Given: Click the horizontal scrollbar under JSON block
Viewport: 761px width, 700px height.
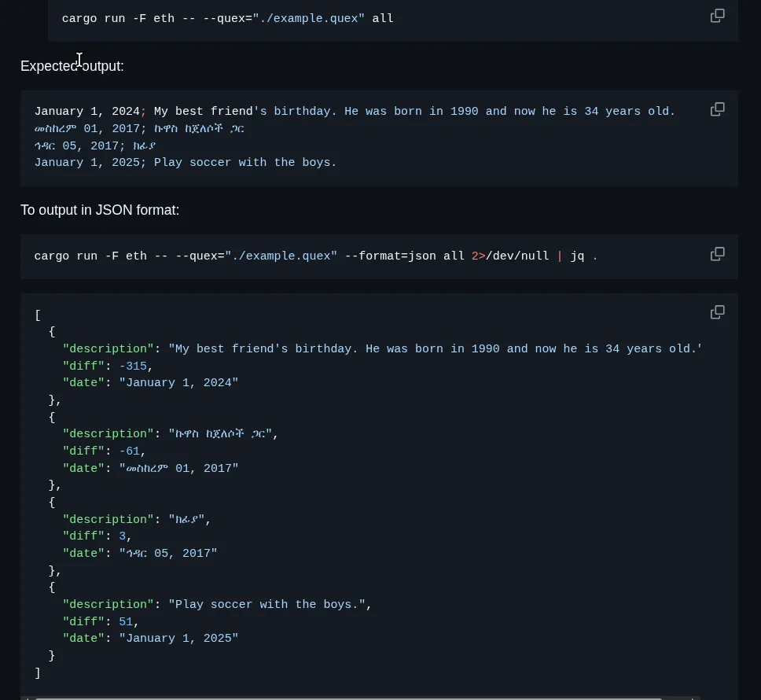Looking at the screenshot, I should (x=346, y=697).
